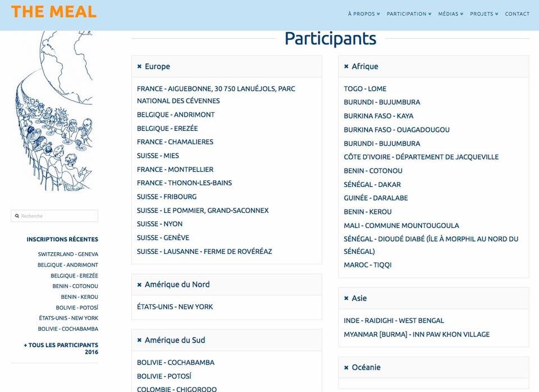Screen dimensions: 539x392
Task: Open sidebar recent entry Bolivie - Cochabamba
Action: click(x=68, y=329)
